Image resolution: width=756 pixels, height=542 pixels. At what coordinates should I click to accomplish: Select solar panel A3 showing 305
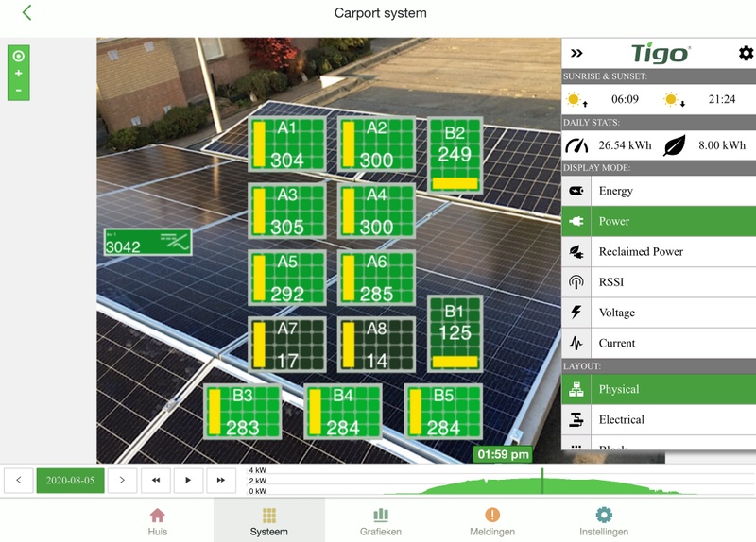(287, 211)
